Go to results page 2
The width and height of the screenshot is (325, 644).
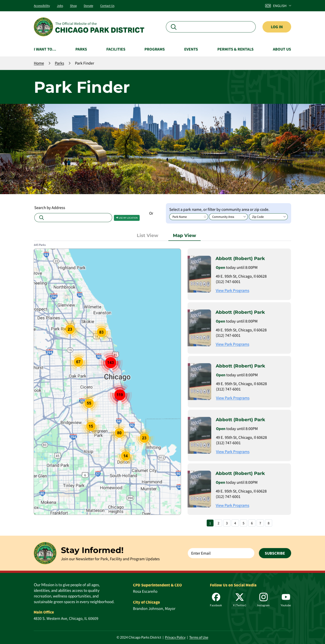pos(218,523)
